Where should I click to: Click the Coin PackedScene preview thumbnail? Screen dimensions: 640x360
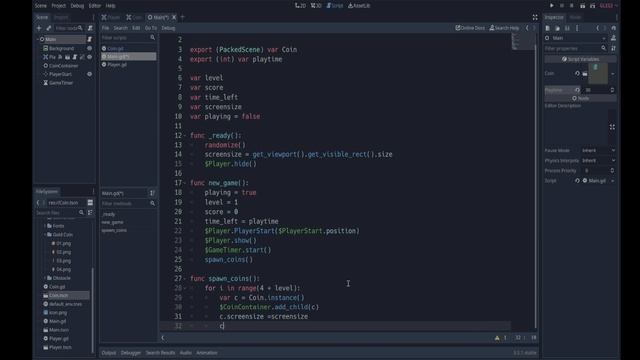(x=598, y=73)
